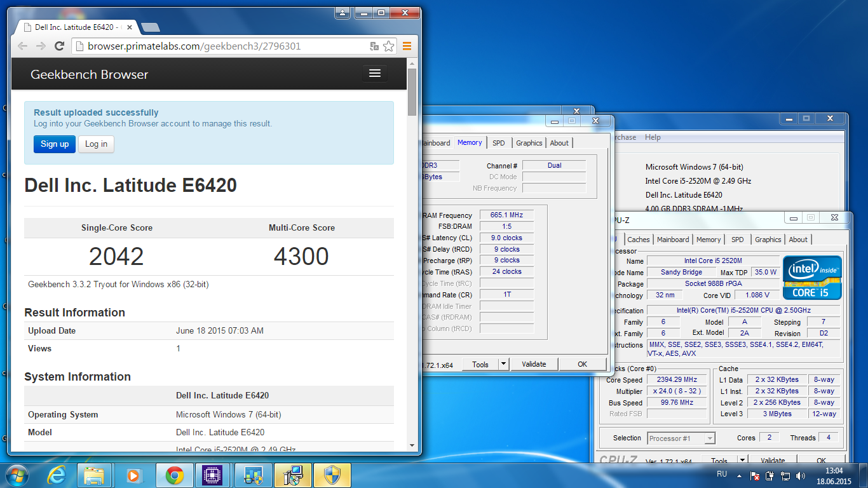This screenshot has height=488, width=868.
Task: Click Validate in back CPU-Z window
Action: pyautogui.click(x=534, y=364)
